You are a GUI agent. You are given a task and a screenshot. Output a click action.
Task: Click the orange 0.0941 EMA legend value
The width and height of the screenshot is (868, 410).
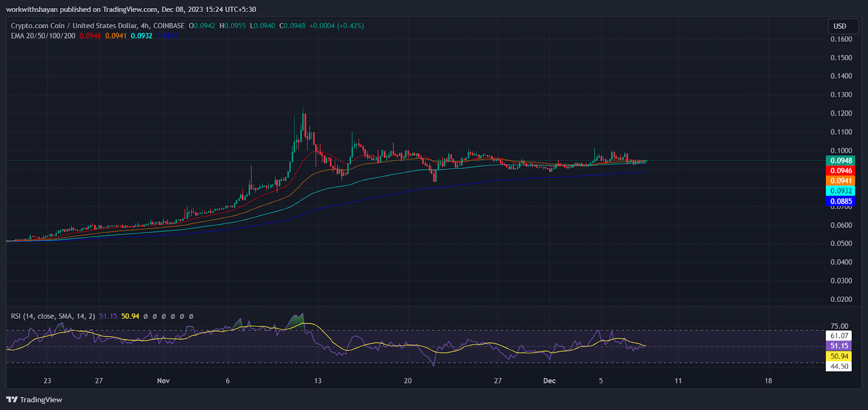pos(116,36)
